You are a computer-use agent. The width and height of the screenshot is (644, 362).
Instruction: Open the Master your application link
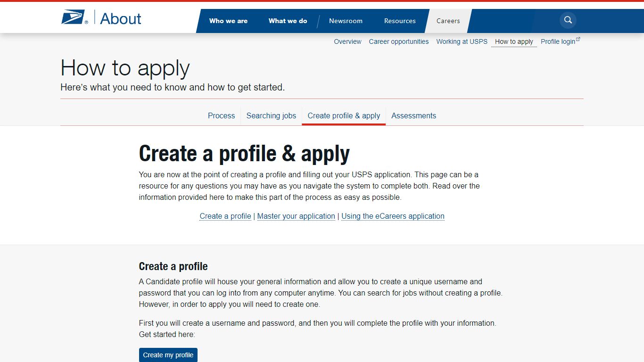click(x=296, y=216)
